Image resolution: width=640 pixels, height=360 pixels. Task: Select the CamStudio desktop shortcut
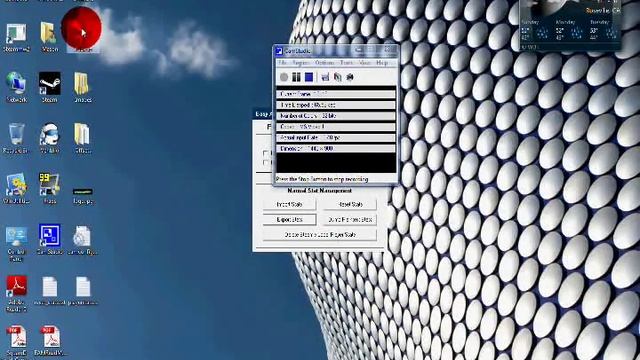pos(50,240)
